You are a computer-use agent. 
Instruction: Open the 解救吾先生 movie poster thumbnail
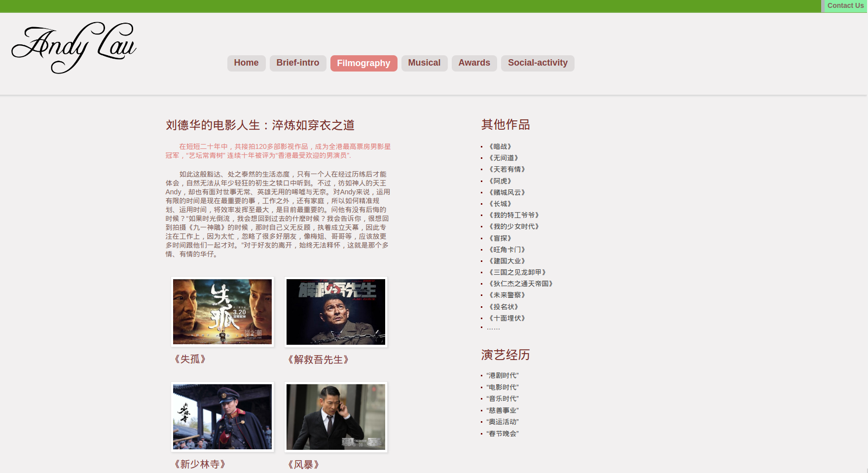(336, 312)
